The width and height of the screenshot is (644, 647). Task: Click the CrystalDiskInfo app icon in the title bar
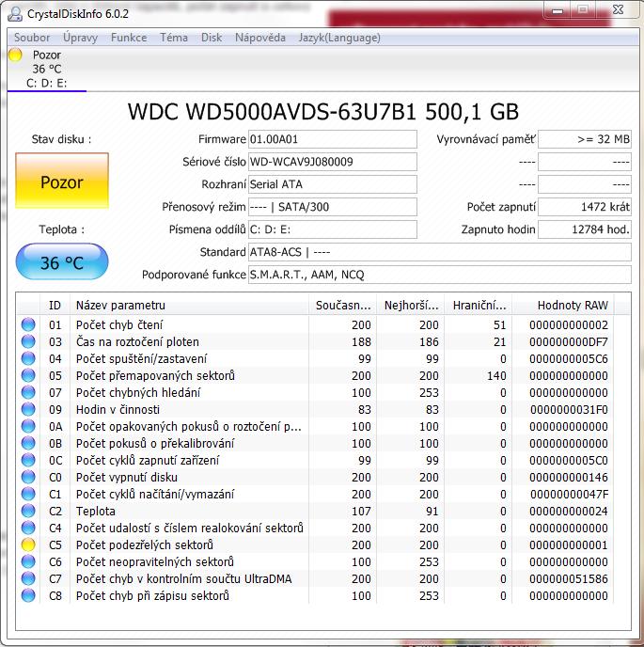(x=15, y=13)
